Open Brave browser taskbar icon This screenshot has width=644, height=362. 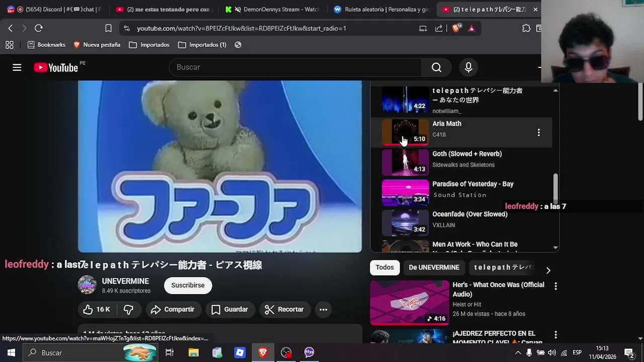pyautogui.click(x=263, y=353)
